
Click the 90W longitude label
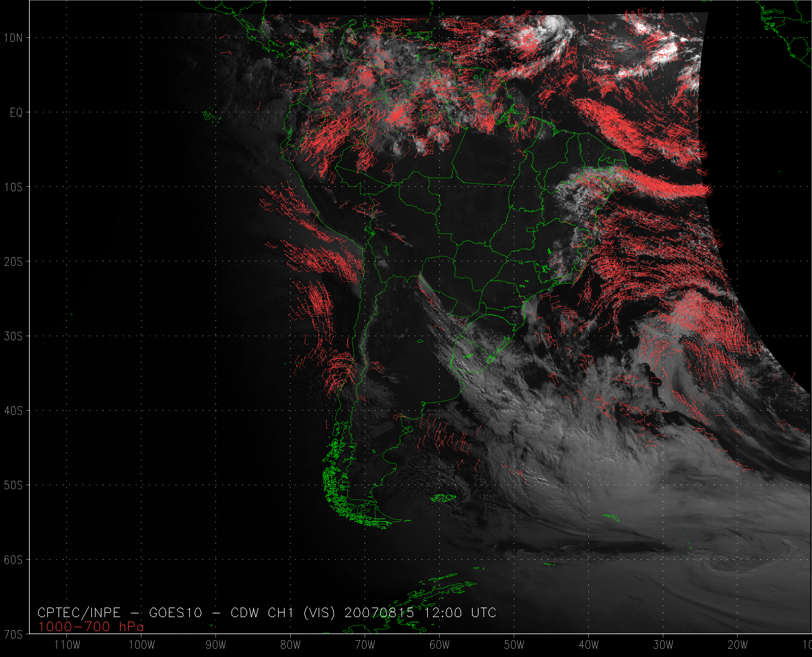[216, 645]
